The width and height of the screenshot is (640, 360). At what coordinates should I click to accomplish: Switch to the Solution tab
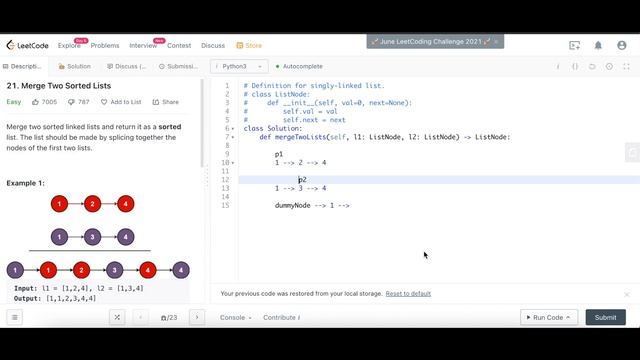74,66
